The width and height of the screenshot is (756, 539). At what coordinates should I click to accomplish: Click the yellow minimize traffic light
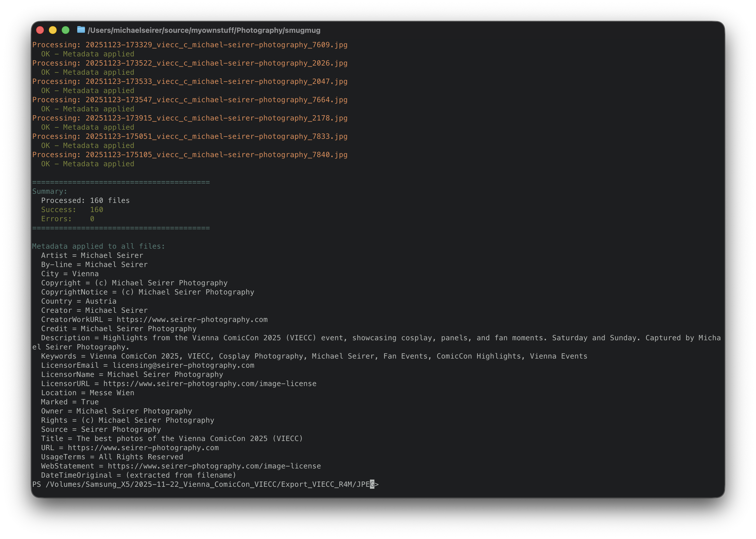pos(53,30)
